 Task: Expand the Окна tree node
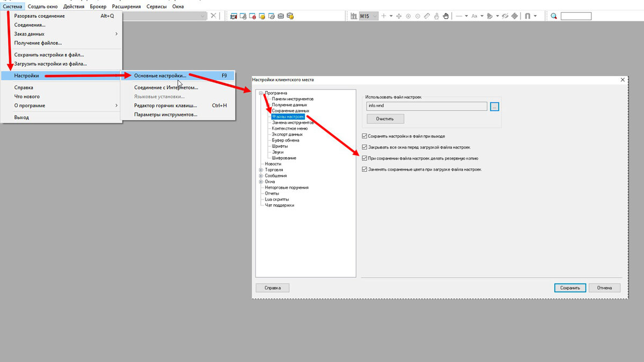(x=261, y=182)
